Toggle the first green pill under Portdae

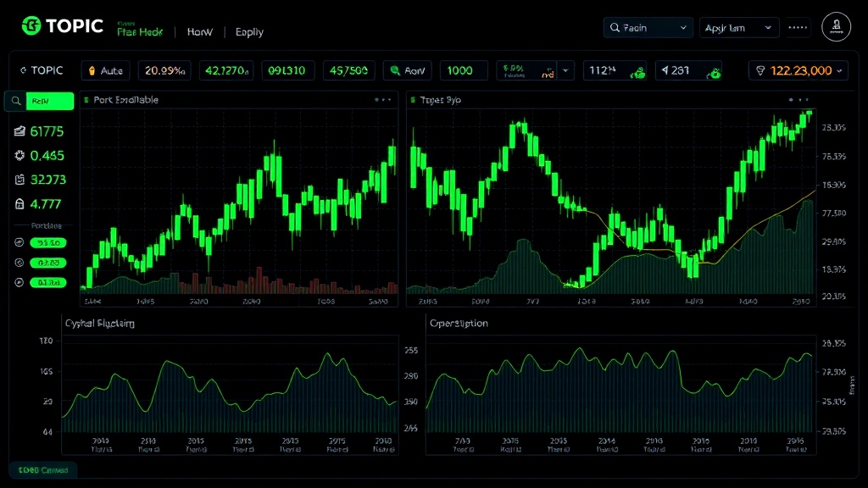48,243
